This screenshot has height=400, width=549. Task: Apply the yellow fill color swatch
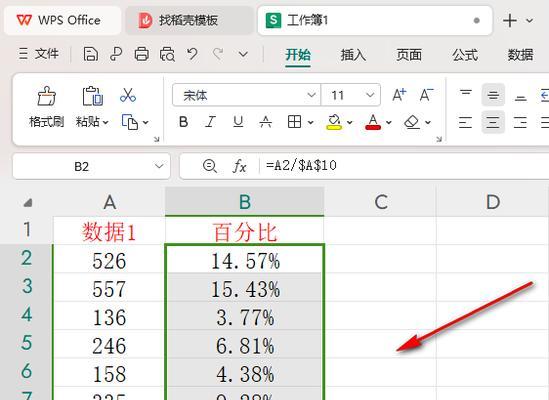tap(334, 122)
